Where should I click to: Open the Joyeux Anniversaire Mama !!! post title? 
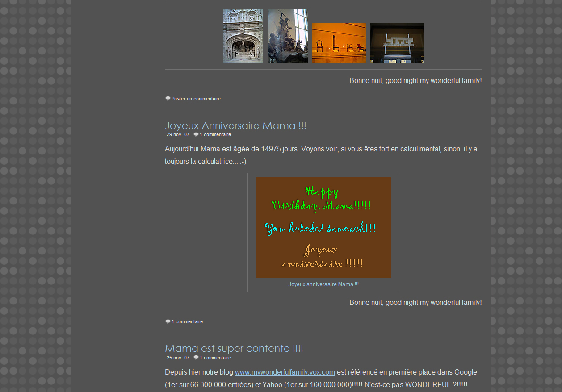click(235, 125)
